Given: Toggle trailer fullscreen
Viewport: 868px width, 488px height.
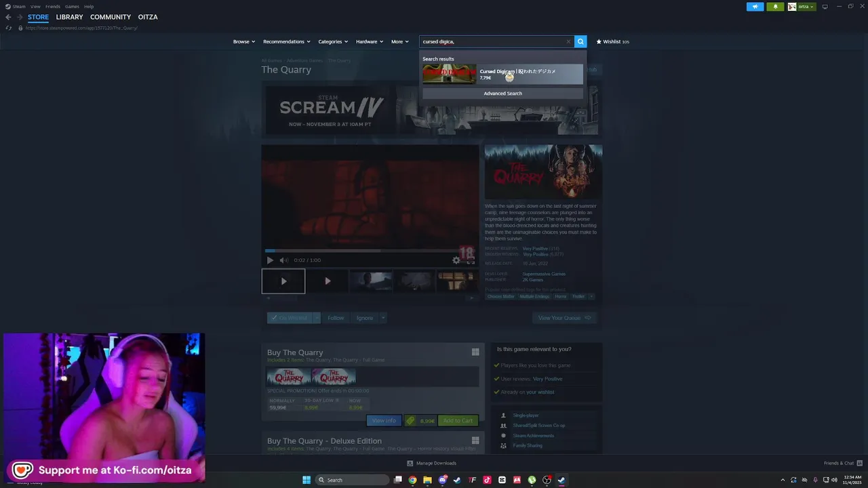Looking at the screenshot, I should [469, 260].
